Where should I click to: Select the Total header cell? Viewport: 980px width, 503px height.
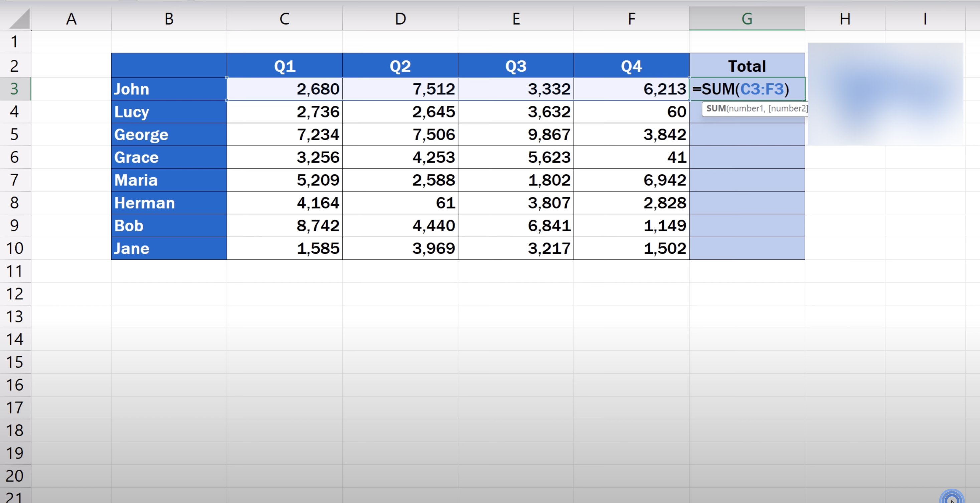(747, 66)
